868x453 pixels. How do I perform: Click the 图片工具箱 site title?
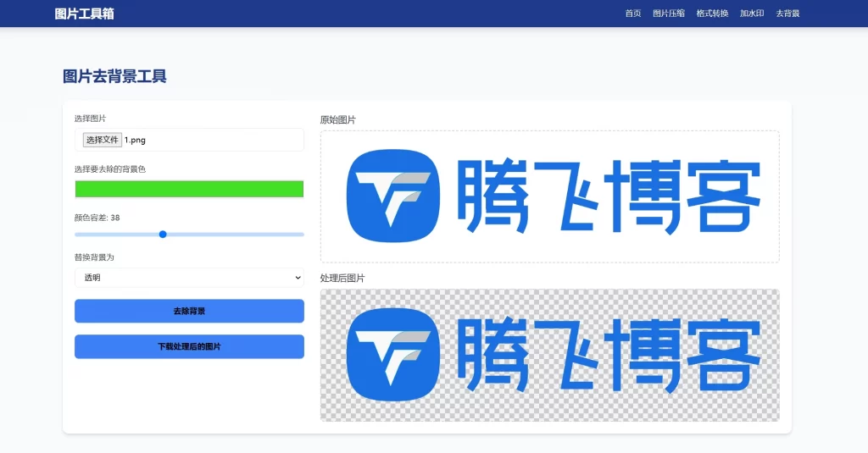point(84,14)
